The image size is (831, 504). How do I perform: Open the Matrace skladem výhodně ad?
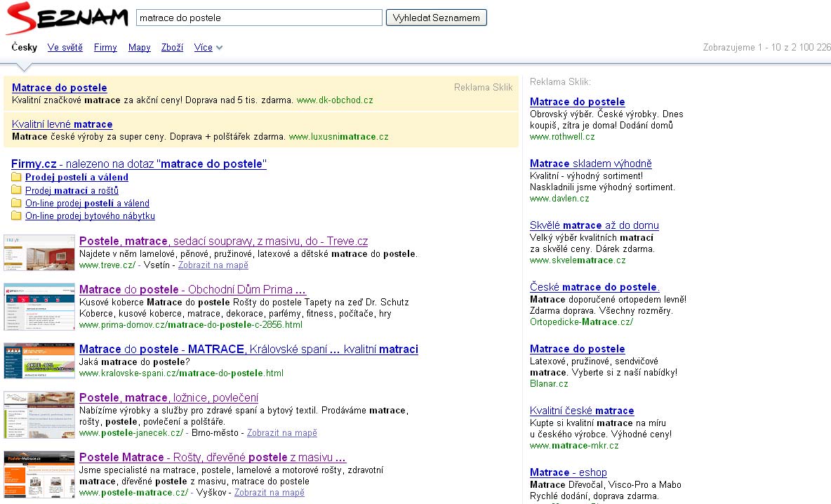click(x=591, y=164)
